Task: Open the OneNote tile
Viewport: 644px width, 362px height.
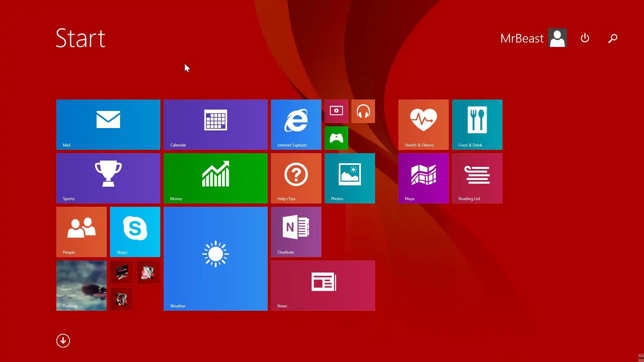Action: tap(296, 232)
